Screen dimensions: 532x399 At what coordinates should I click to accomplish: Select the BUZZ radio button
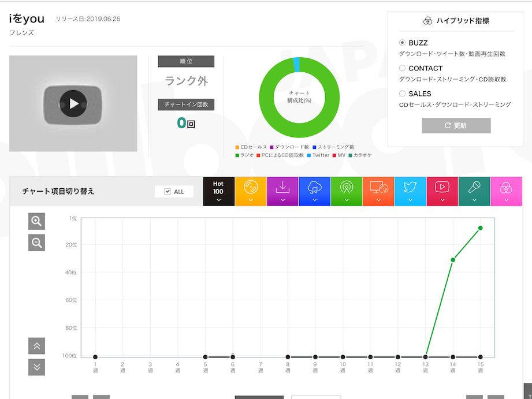[403, 43]
